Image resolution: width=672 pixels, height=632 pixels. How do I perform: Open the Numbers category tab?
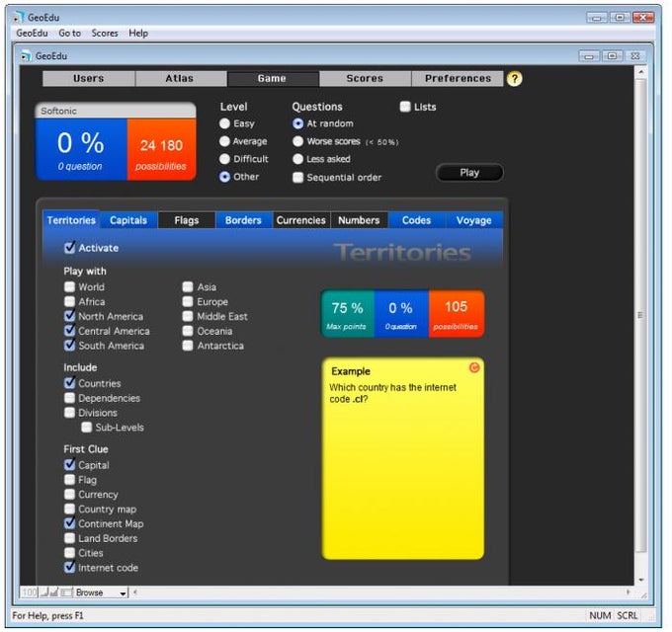click(x=359, y=220)
